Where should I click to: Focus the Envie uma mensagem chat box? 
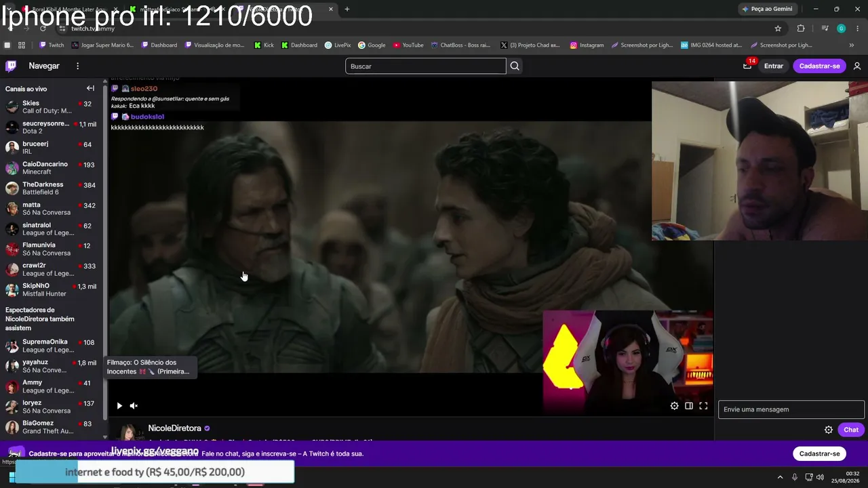(x=791, y=409)
